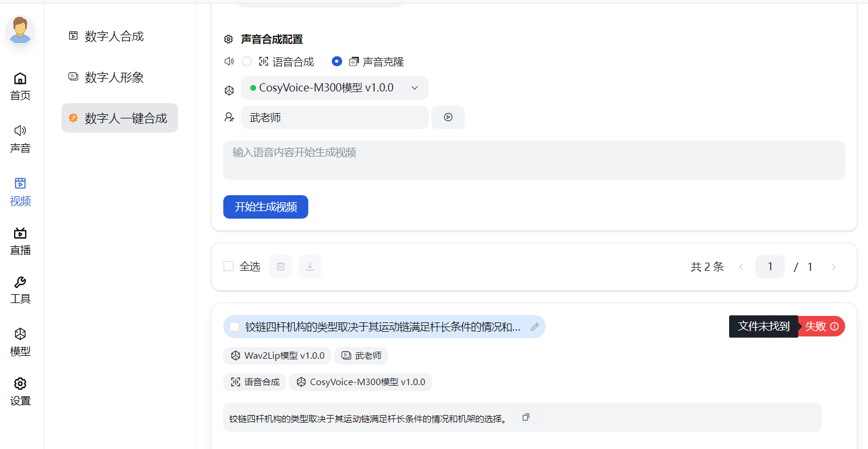
Task: Switch to 数字人合成 tab
Action: click(x=120, y=36)
